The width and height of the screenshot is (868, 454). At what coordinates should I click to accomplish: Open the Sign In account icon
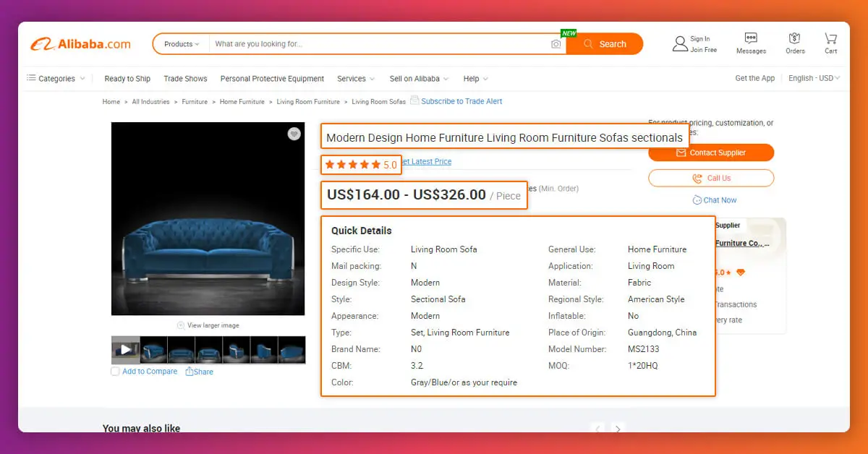click(x=680, y=43)
